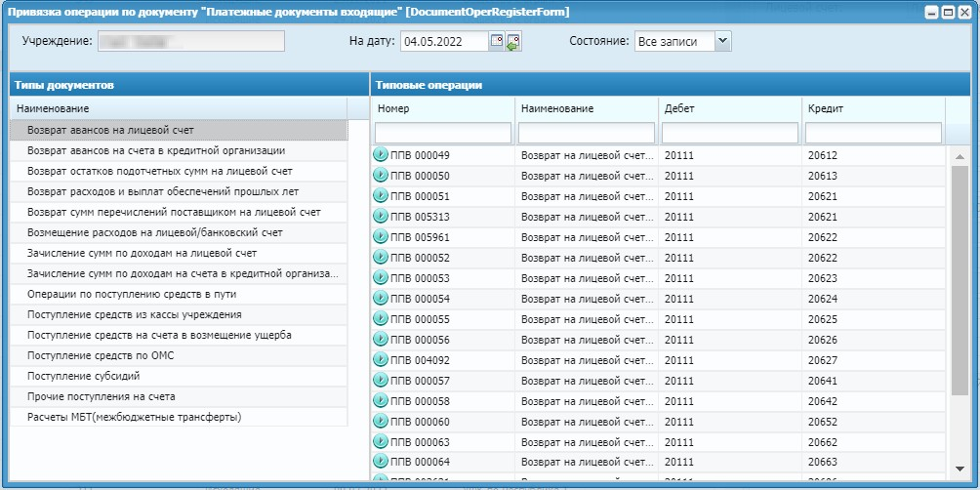Viewport: 980px width, 490px height.
Task: Sort by the Номер column header
Action: (443, 108)
